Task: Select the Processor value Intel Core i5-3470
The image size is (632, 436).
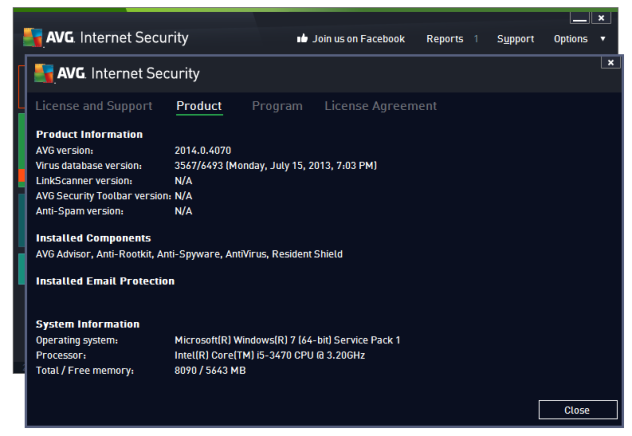Action: click(270, 355)
